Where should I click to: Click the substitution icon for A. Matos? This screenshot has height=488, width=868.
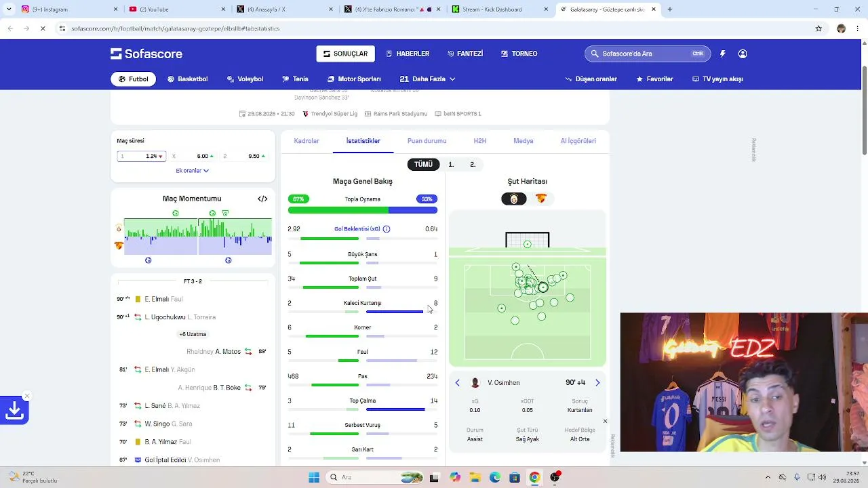click(x=248, y=352)
